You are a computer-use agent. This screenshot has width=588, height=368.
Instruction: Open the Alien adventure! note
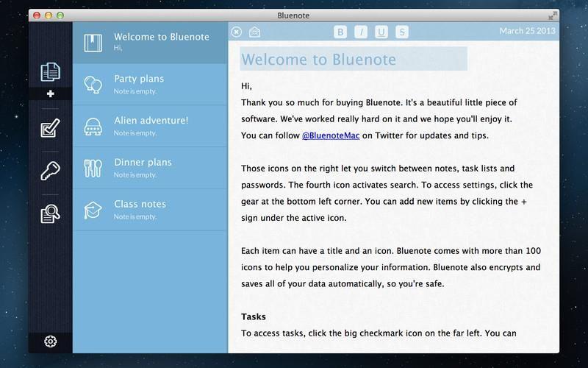coord(150,126)
